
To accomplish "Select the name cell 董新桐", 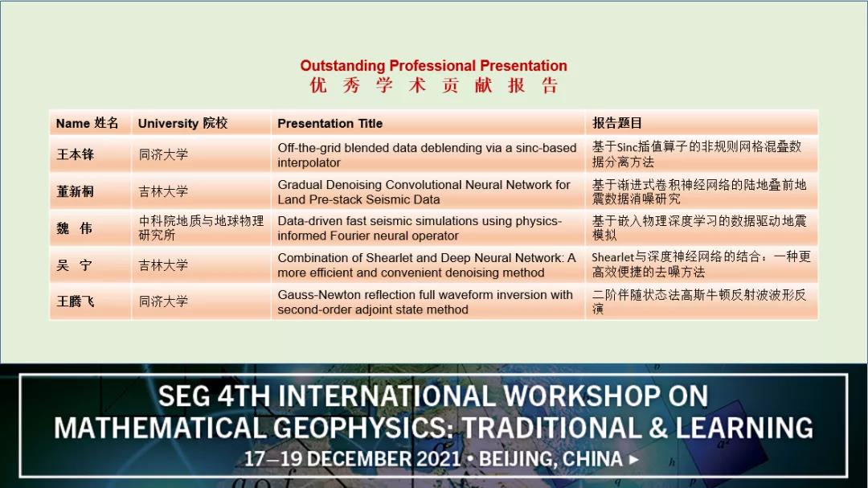I will coord(75,191).
